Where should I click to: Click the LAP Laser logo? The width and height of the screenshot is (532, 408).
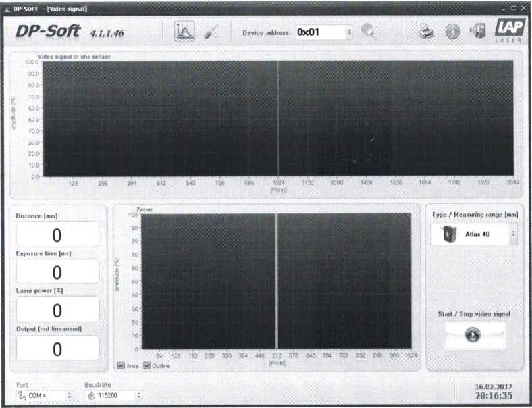509,30
